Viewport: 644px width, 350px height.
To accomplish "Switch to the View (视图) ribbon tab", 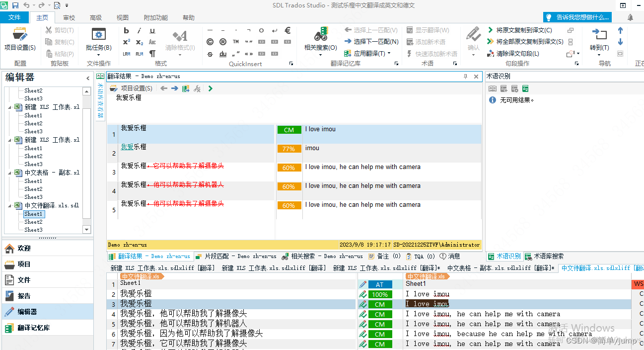I will [123, 18].
